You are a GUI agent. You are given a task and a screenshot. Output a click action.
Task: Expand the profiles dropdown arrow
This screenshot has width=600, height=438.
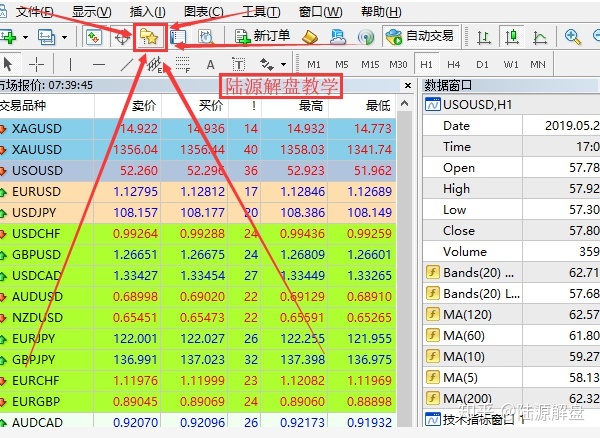64,37
